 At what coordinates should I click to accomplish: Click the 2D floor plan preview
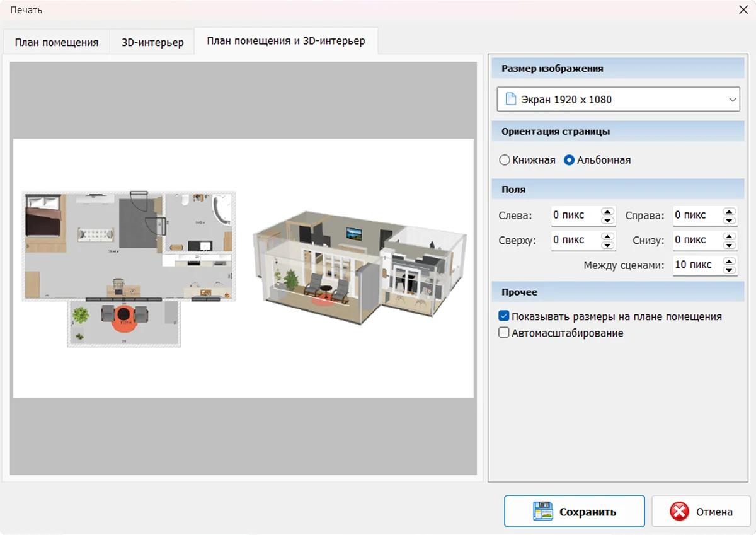coord(129,269)
